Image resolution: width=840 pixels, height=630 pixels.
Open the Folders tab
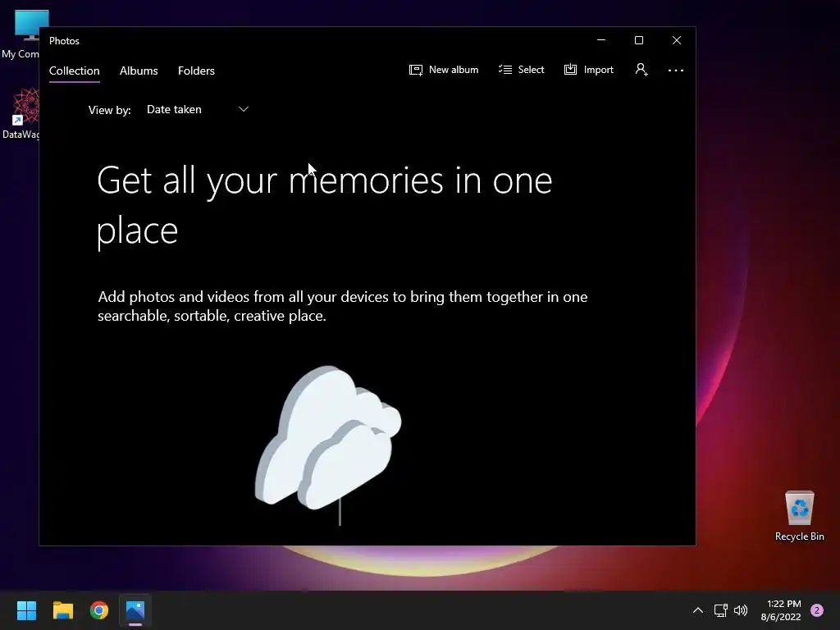(x=196, y=71)
